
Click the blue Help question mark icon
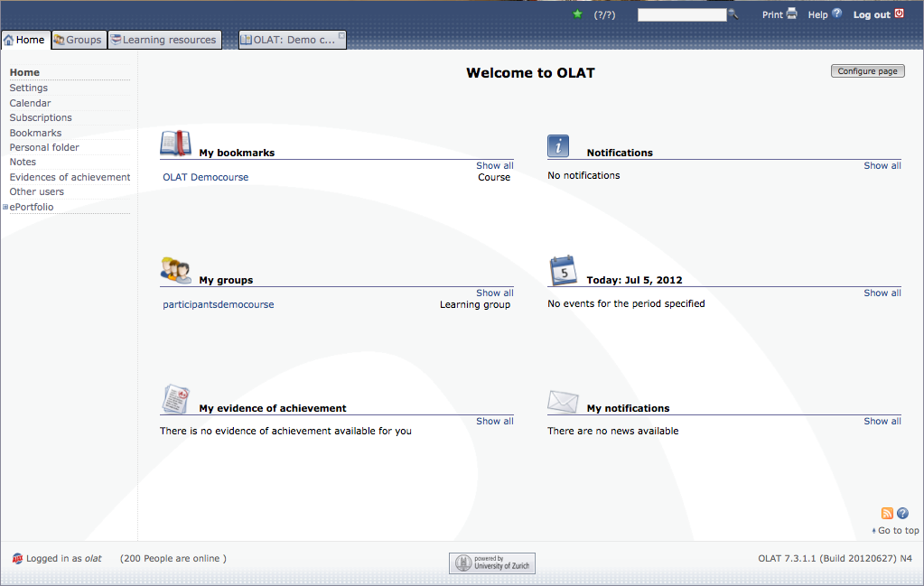pos(836,13)
